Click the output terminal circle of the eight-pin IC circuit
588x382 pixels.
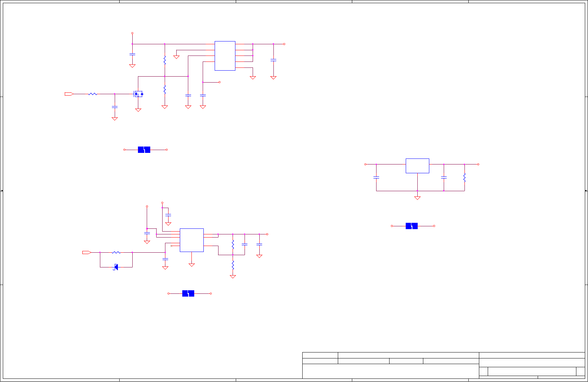click(x=284, y=44)
